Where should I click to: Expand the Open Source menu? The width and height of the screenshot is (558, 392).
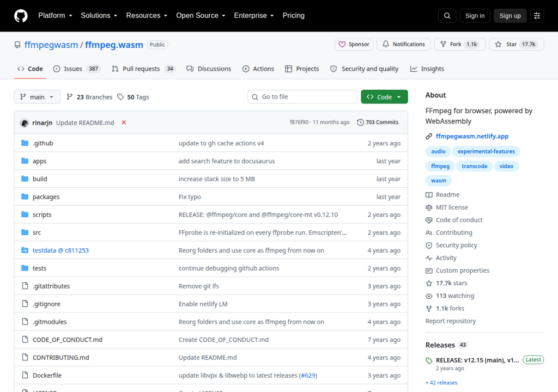coord(201,16)
